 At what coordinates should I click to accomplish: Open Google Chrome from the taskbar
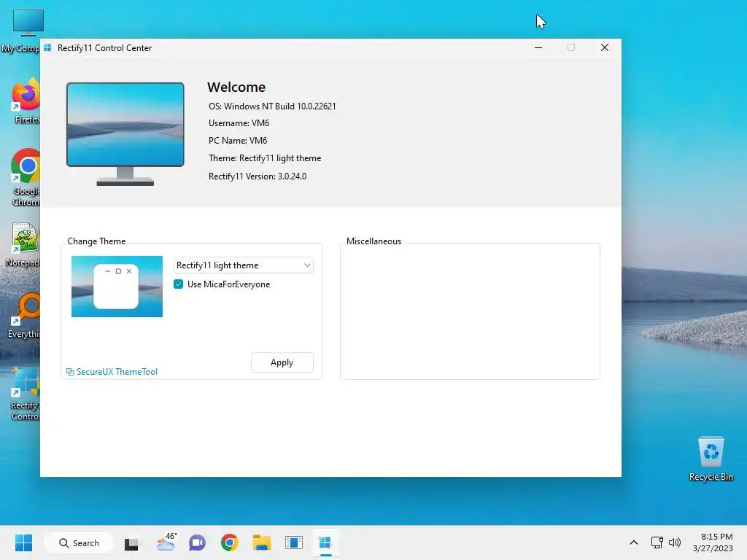coord(230,542)
